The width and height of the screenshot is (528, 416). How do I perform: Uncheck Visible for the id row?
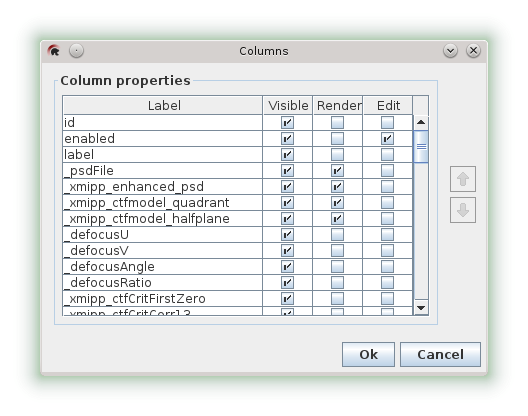tap(287, 123)
